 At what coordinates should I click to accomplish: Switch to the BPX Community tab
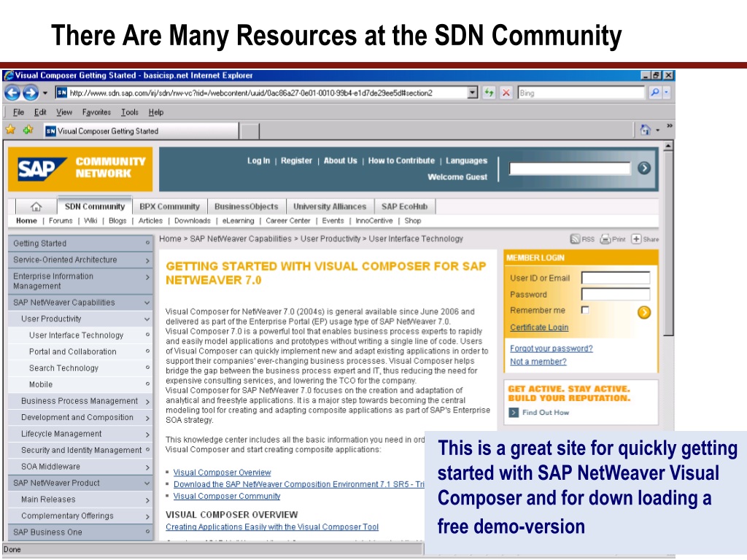point(169,206)
